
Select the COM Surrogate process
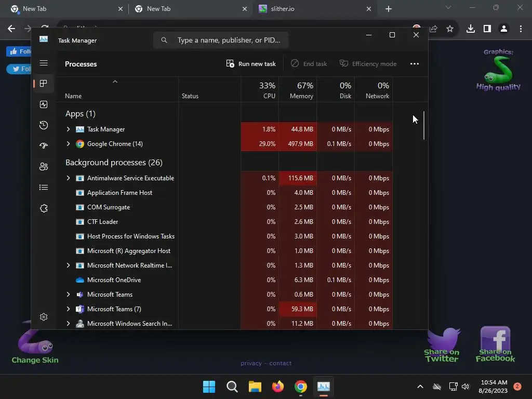point(224,207)
